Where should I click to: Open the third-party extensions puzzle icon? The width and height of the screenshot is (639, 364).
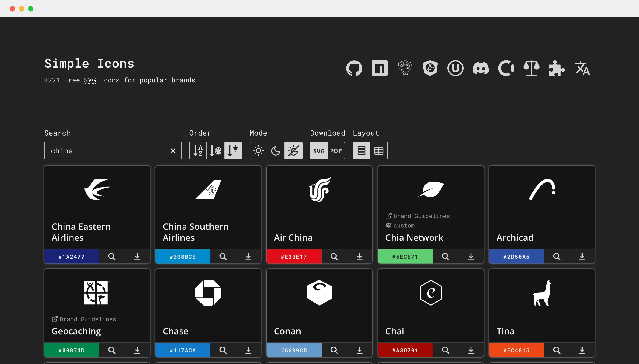(556, 68)
